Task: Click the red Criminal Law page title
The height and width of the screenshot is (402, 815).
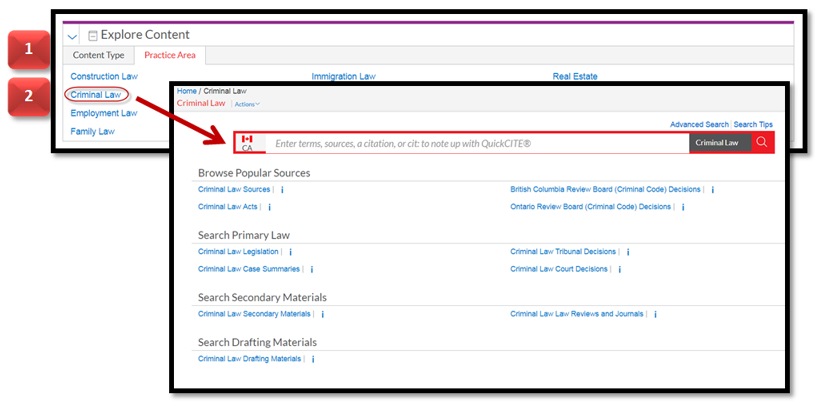Action: pos(201,103)
